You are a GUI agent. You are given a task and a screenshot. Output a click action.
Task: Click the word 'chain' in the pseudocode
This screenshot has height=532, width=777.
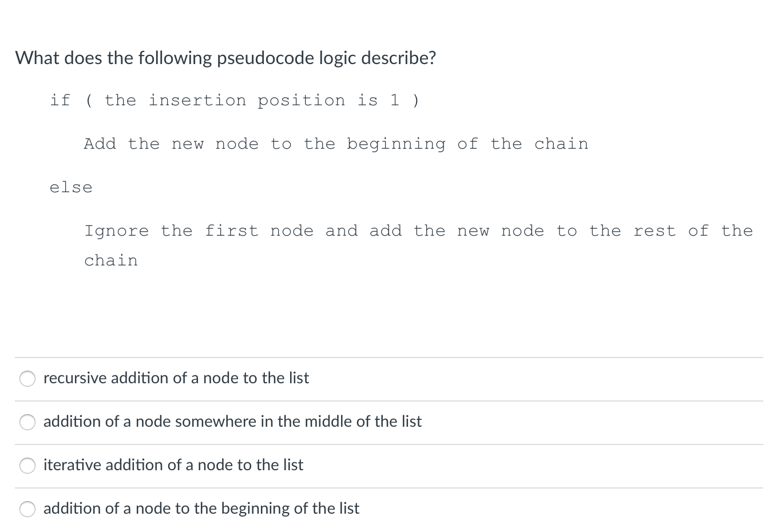[x=110, y=260]
